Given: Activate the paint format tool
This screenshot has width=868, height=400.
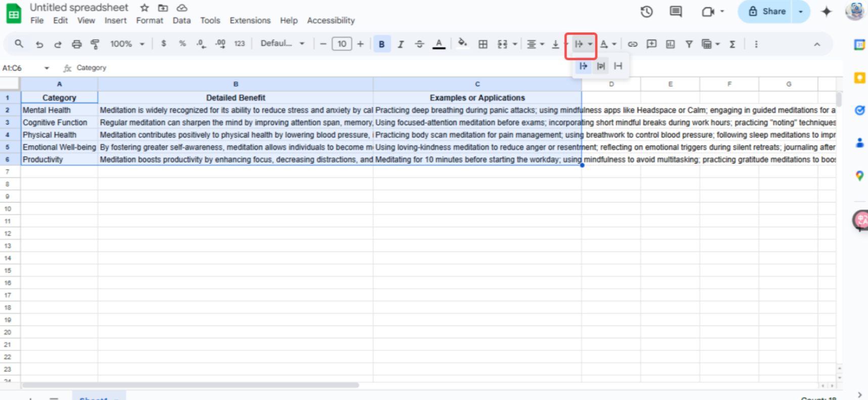Looking at the screenshot, I should (x=95, y=44).
